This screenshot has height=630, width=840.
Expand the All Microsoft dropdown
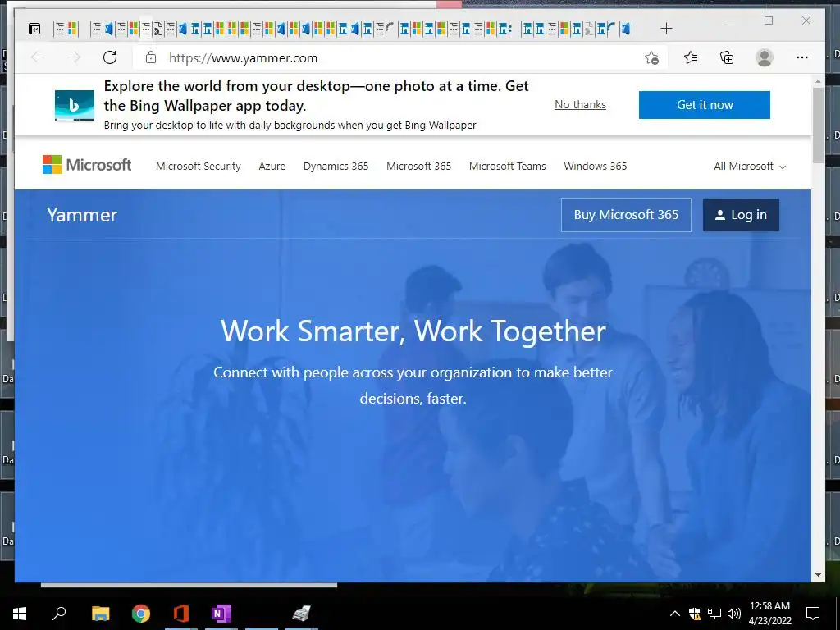[750, 166]
